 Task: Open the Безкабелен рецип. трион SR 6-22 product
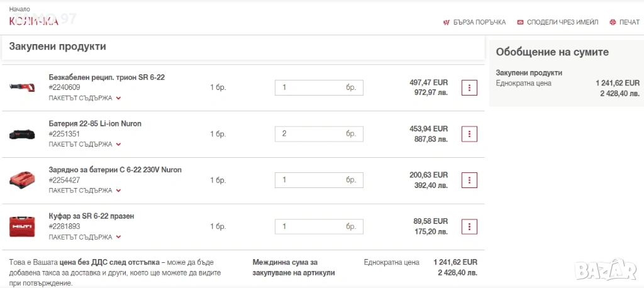tap(106, 77)
